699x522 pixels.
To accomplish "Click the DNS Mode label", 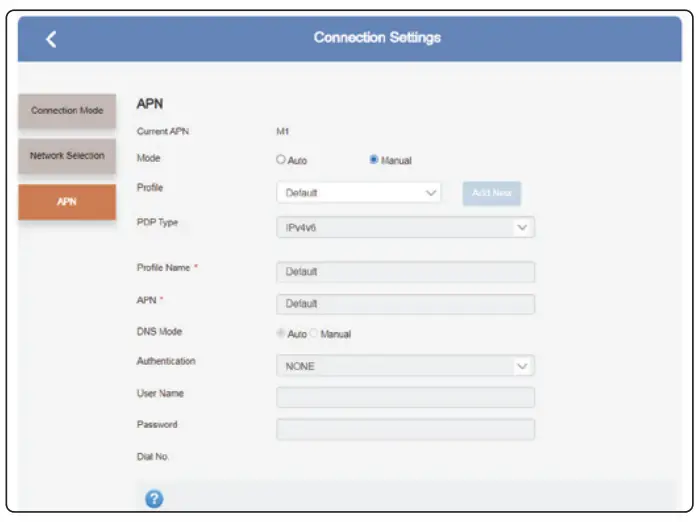I will click(x=159, y=332).
